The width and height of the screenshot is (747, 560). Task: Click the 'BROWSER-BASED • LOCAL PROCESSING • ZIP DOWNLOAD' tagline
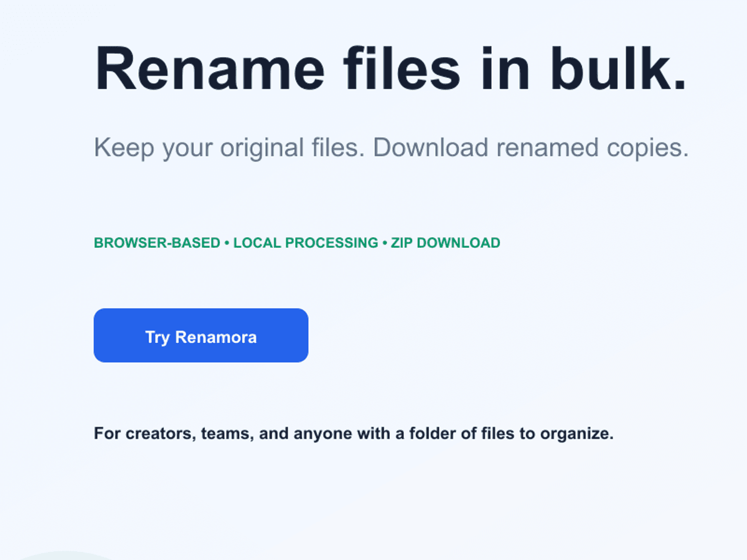[x=297, y=243]
